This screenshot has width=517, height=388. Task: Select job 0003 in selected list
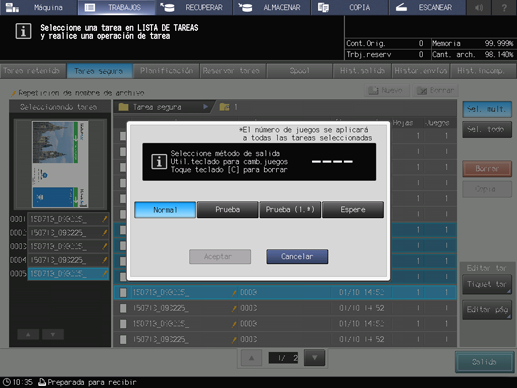(x=68, y=246)
